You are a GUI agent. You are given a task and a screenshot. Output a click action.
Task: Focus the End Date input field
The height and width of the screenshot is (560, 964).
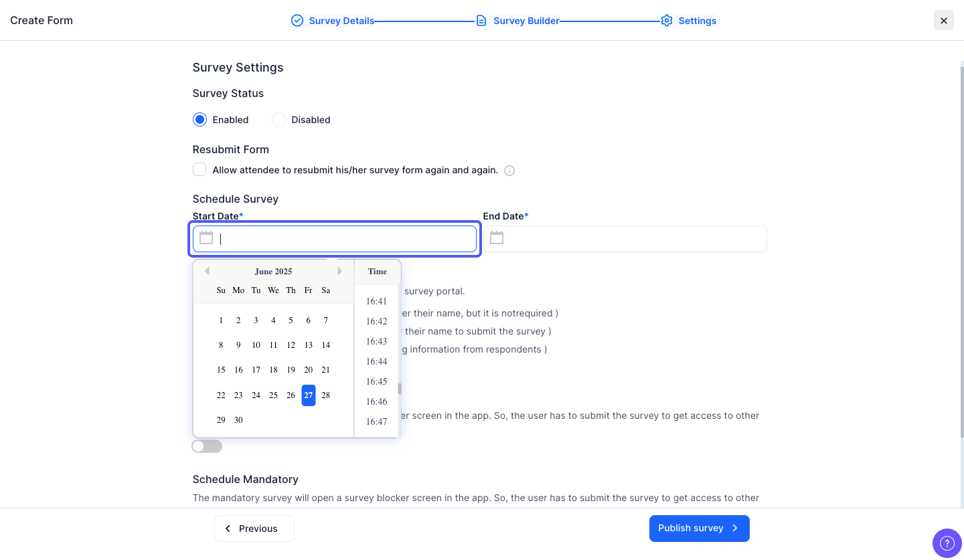(x=625, y=239)
